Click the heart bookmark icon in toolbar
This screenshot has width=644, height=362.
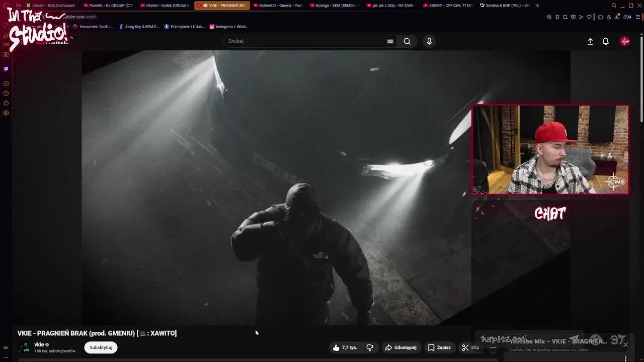coord(589,17)
